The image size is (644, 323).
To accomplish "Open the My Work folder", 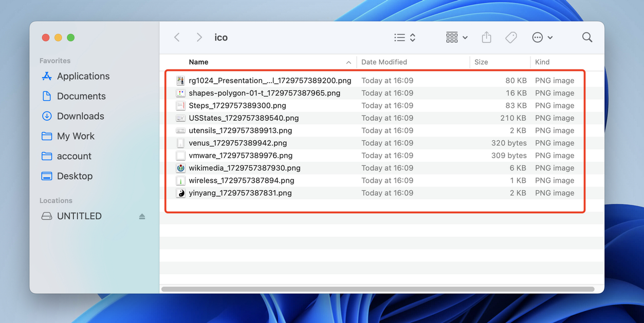I will tap(78, 136).
